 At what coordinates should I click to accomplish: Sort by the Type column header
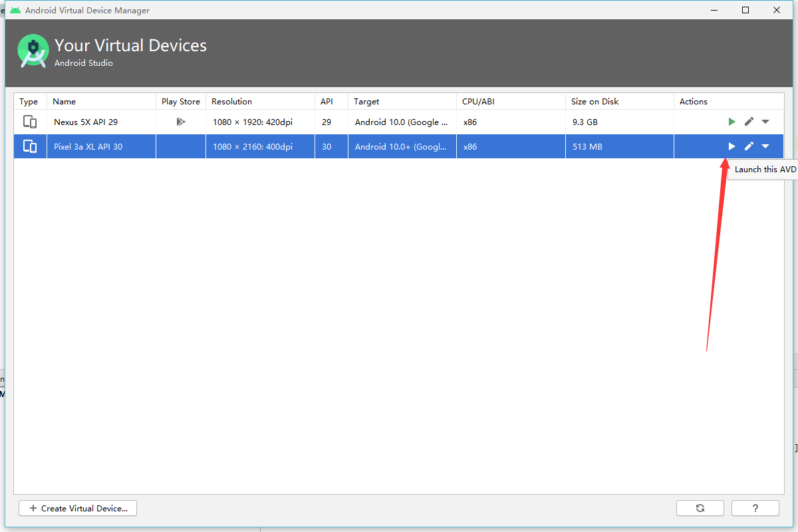click(30, 102)
